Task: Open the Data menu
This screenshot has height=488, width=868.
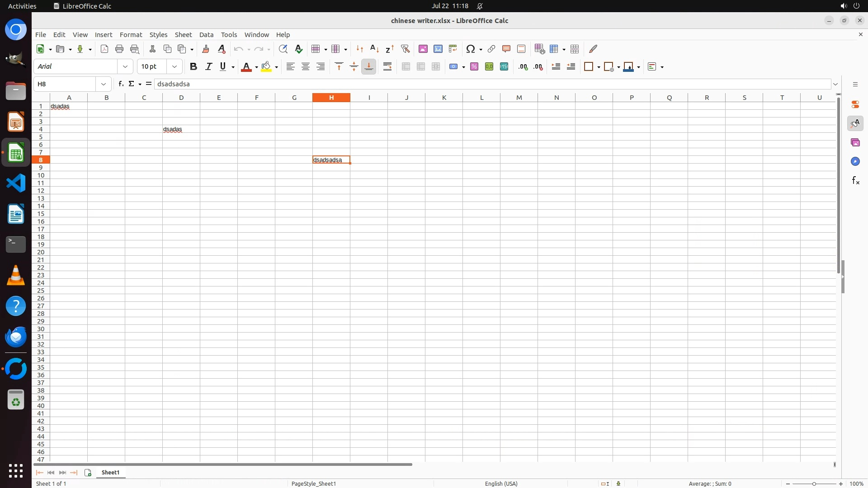Action: (206, 35)
